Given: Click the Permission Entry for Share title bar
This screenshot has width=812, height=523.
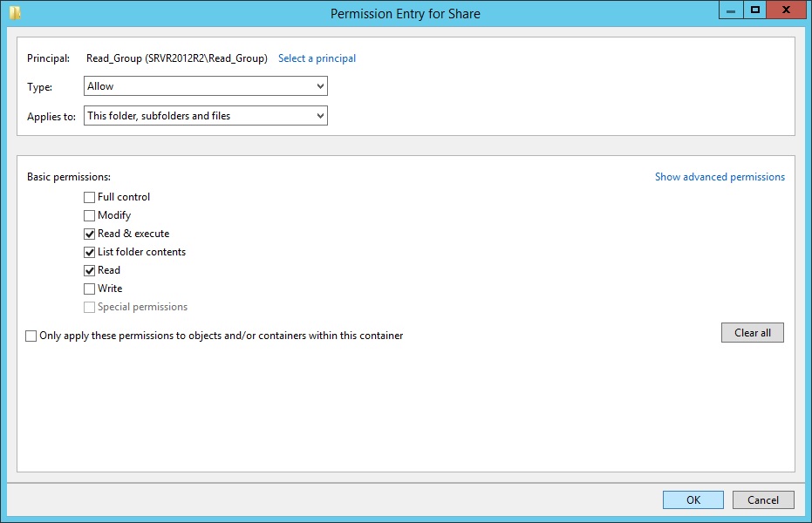Looking at the screenshot, I should pos(405,14).
